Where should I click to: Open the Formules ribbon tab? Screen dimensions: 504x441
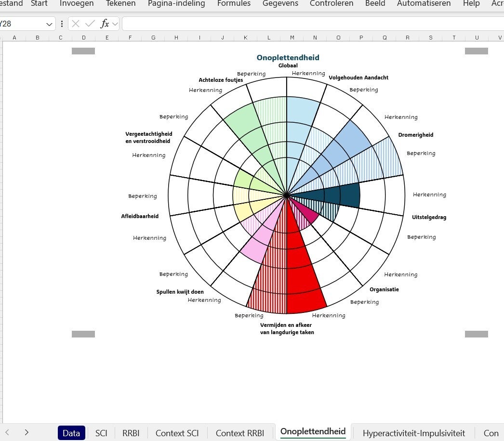coord(234,3)
